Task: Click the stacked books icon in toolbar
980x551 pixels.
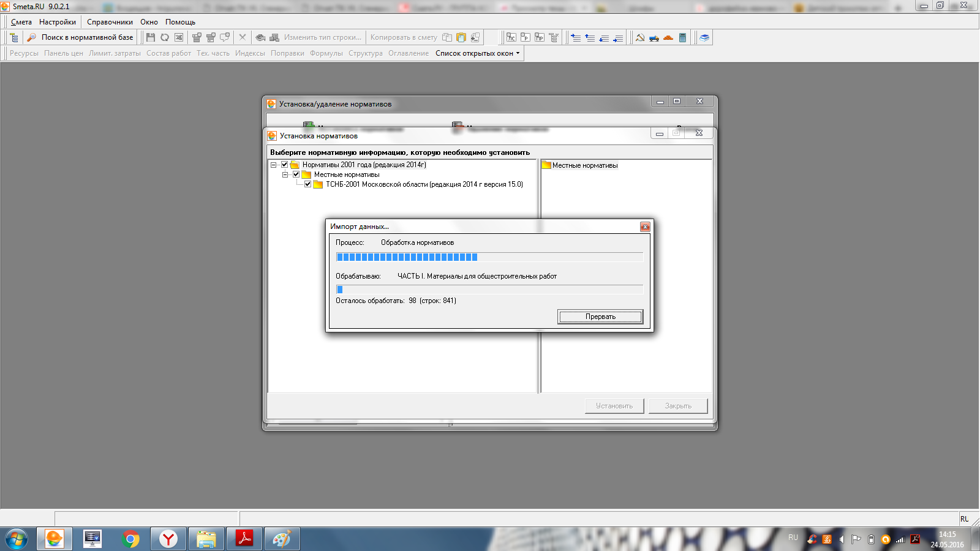Action: pos(705,37)
